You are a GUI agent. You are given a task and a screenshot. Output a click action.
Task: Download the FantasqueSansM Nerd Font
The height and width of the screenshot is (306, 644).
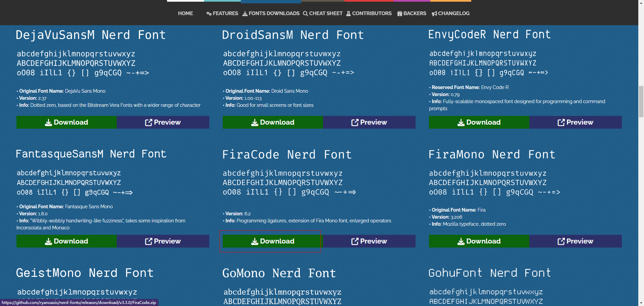tap(66, 241)
